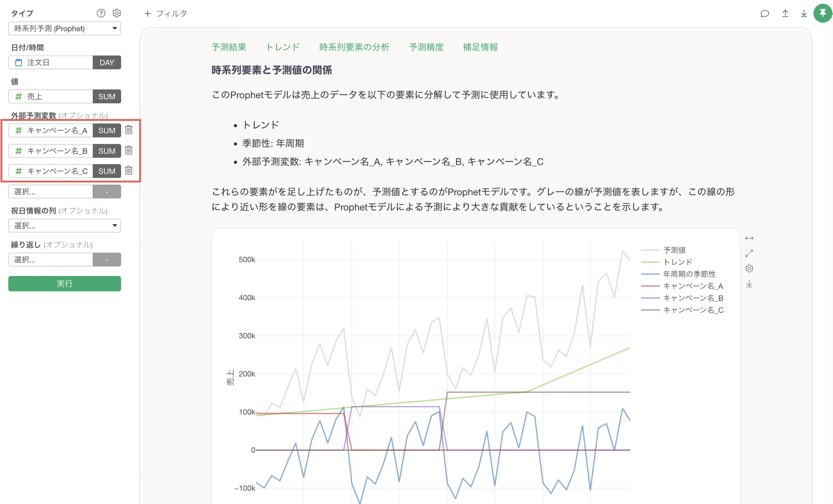This screenshot has height=504, width=833.
Task: Click the upload share arrow icon
Action: pos(785,14)
